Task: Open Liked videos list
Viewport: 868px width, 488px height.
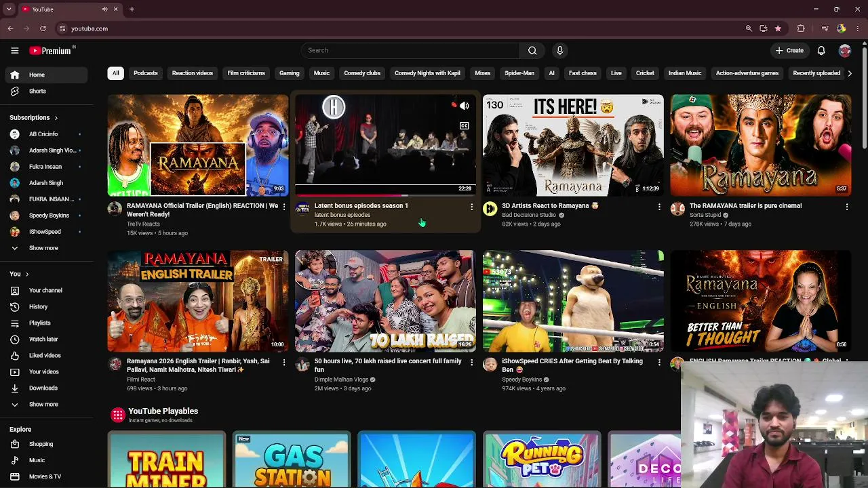Action: point(45,355)
